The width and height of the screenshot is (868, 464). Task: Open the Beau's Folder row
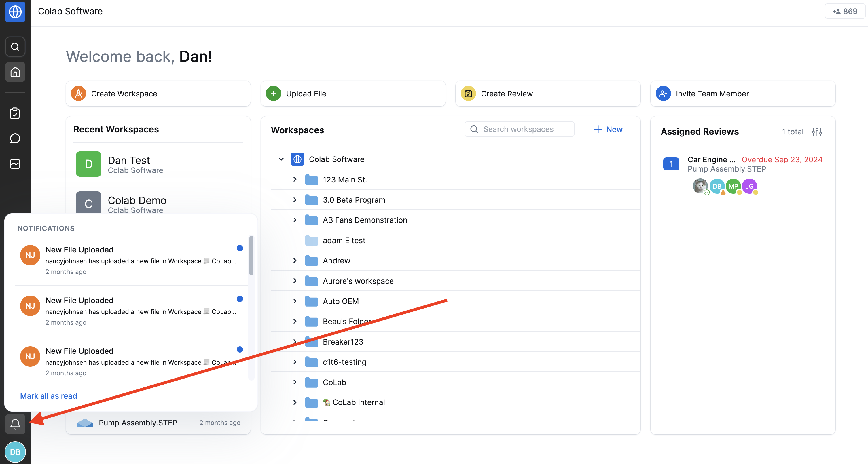point(456,321)
